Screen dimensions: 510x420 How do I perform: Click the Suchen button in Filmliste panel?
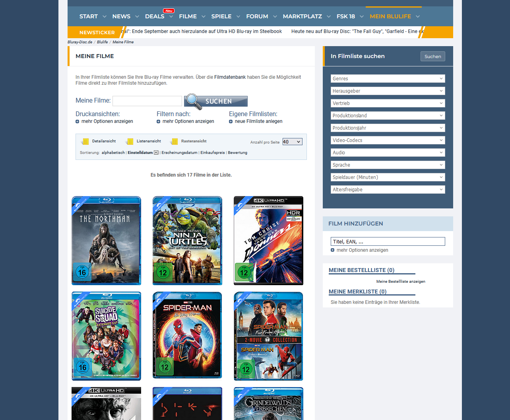[x=432, y=56]
